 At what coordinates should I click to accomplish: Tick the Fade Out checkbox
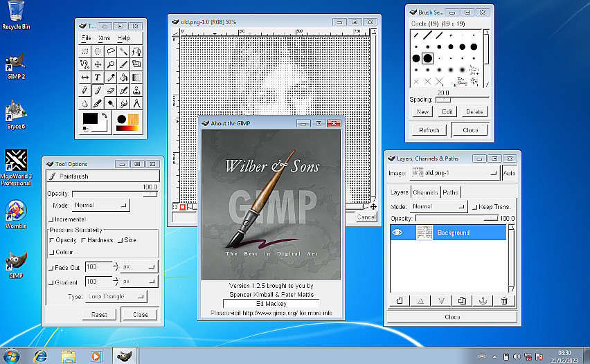pos(51,267)
